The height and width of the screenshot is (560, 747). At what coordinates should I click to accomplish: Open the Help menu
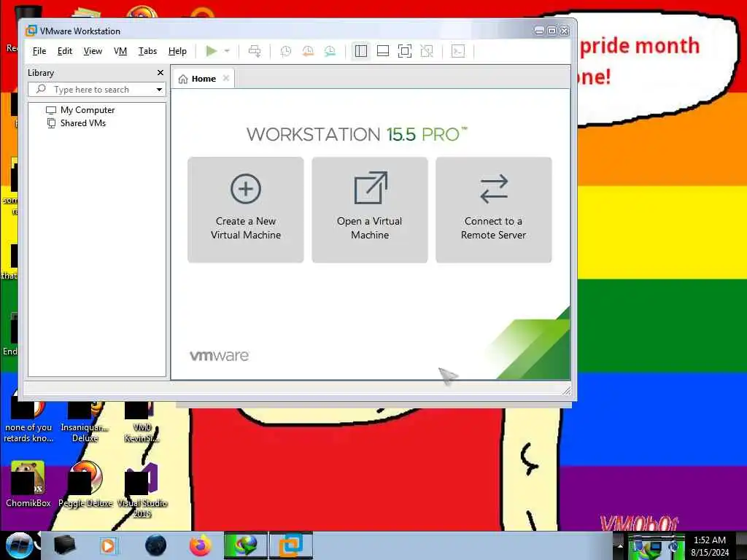(178, 51)
